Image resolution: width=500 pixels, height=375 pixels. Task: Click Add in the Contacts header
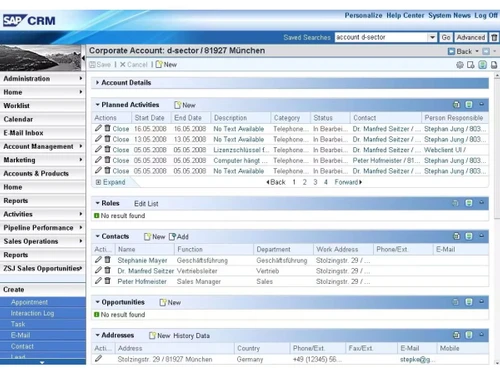pos(179,237)
